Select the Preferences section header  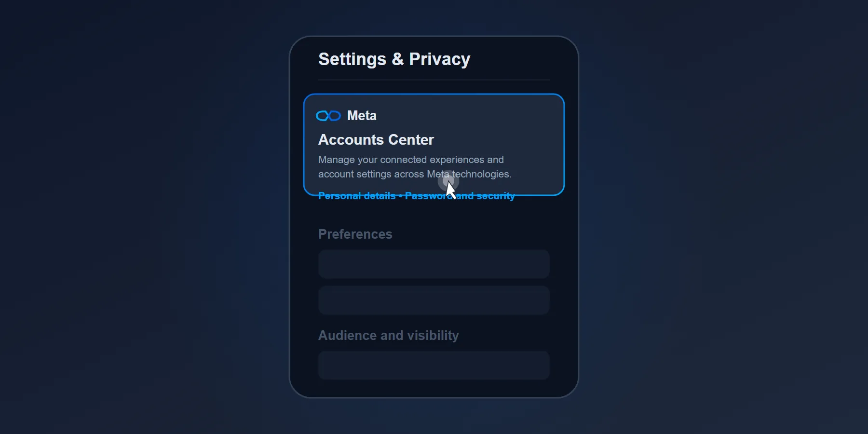click(355, 234)
